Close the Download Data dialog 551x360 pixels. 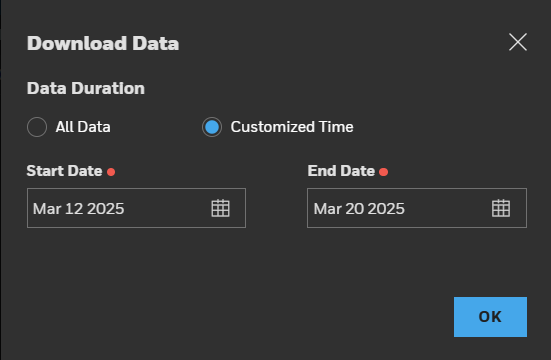pos(518,42)
